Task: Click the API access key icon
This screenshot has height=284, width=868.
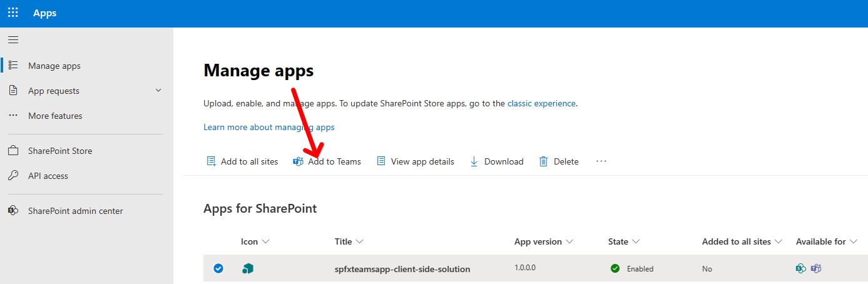Action: 13,176
